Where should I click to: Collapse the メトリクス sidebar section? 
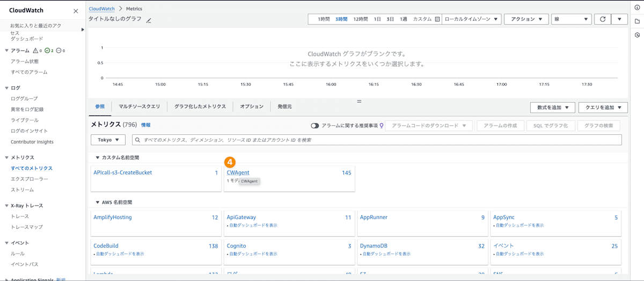point(6,157)
